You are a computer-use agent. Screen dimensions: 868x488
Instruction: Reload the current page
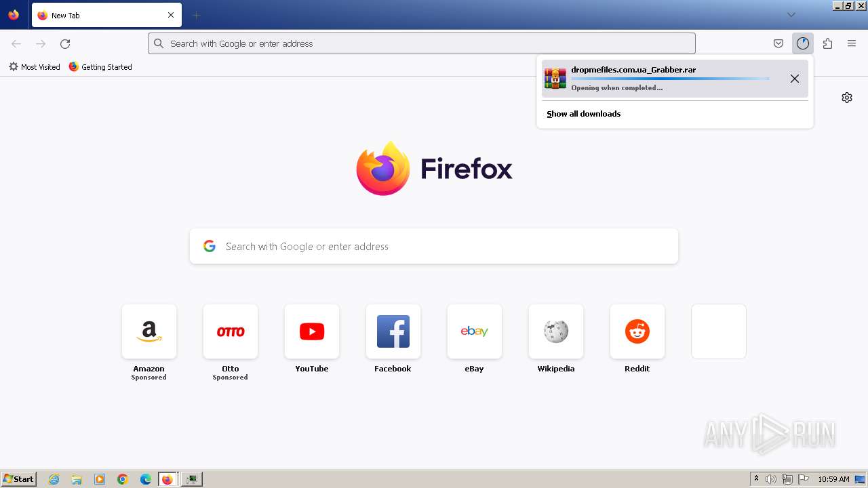[x=65, y=43]
